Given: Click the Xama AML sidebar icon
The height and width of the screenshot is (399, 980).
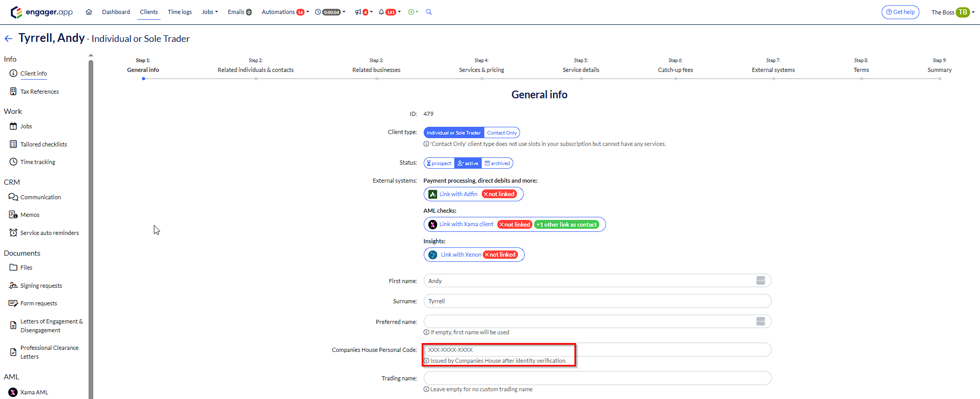Looking at the screenshot, I should 13,392.
